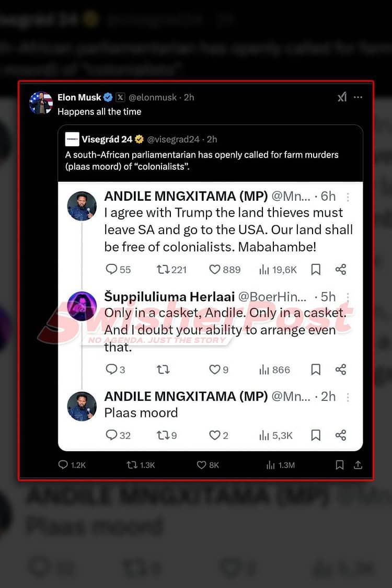Open vertical dots menu on Plaas moord tweet

pyautogui.click(x=348, y=397)
